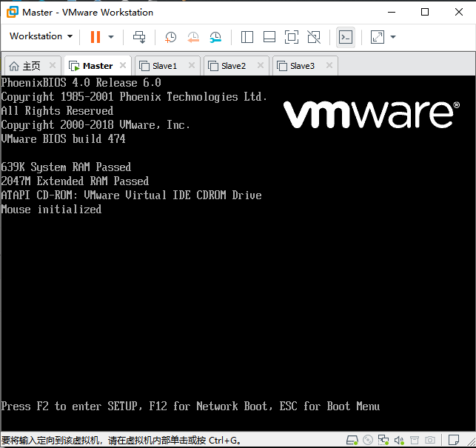Click the camera device status icon
476x448 pixels.
point(430,440)
